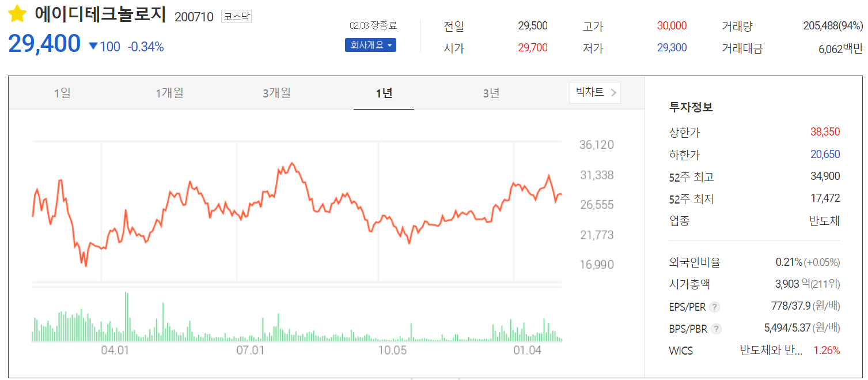Click the 52주 최고 value 34,900
This screenshot has width=868, height=380.
coord(825,176)
